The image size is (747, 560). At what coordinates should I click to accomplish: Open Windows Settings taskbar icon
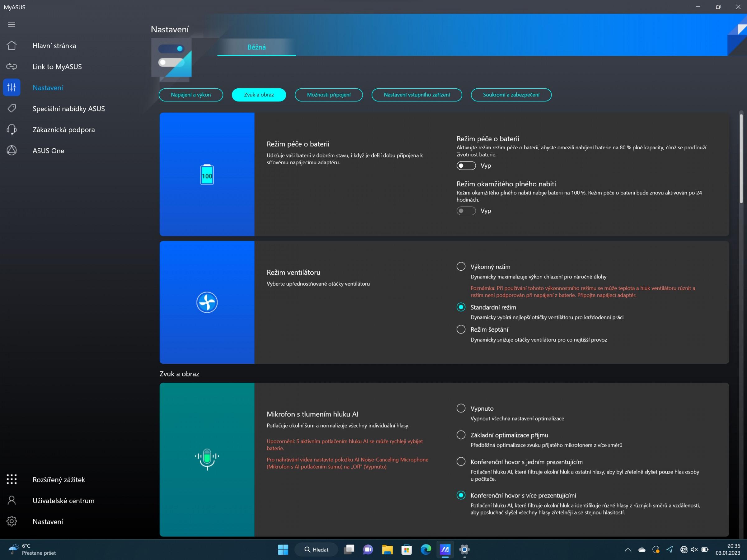[x=464, y=549]
